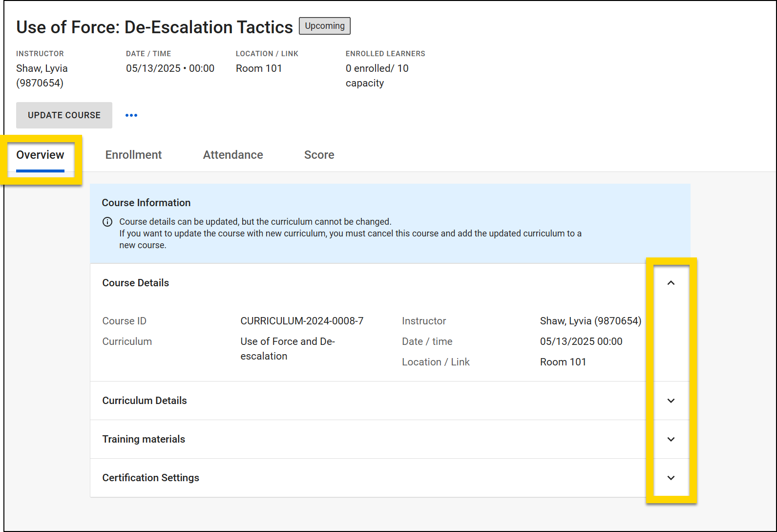Go to the Score tab
Screen dimensions: 777x532
click(x=319, y=155)
